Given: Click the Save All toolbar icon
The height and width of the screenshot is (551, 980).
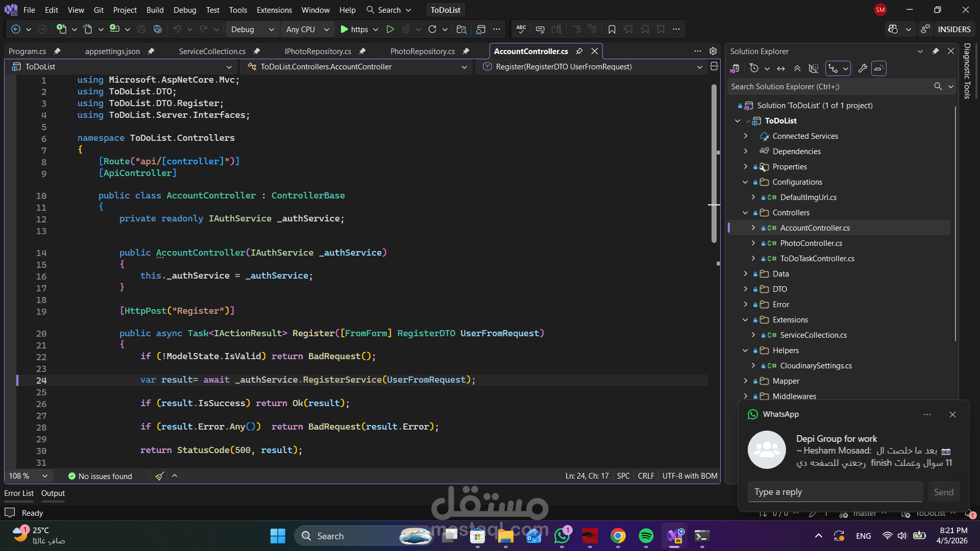Looking at the screenshot, I should 158,30.
